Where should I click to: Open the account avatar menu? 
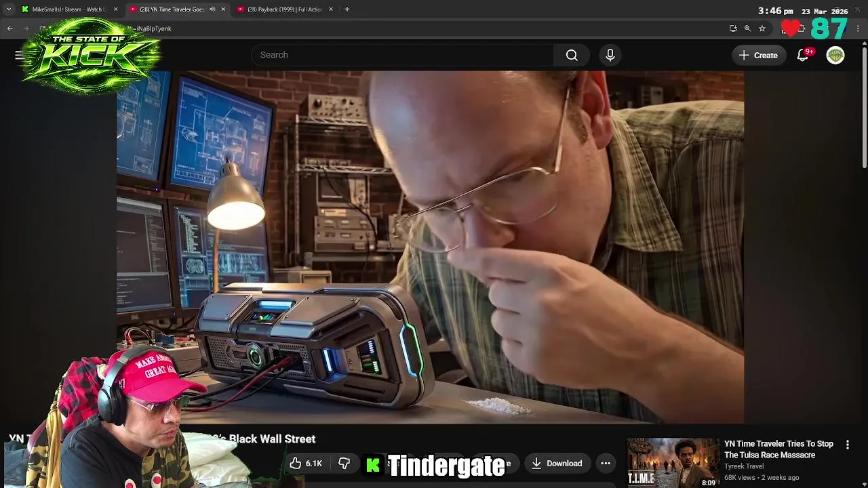(x=835, y=56)
